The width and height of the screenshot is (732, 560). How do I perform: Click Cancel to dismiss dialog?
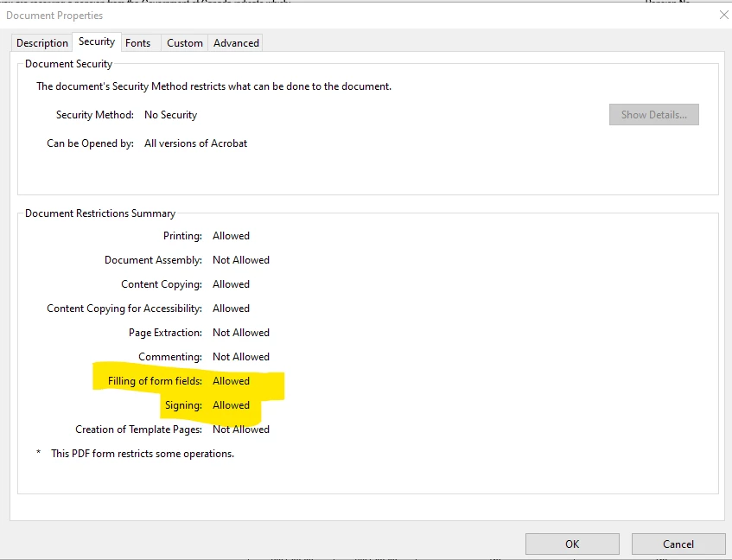(678, 544)
